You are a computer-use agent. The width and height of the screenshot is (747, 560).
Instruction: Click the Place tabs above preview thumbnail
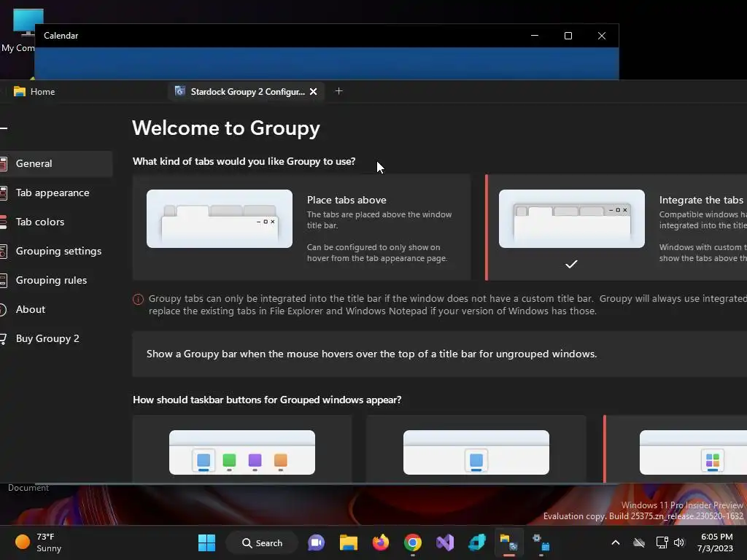point(220,219)
